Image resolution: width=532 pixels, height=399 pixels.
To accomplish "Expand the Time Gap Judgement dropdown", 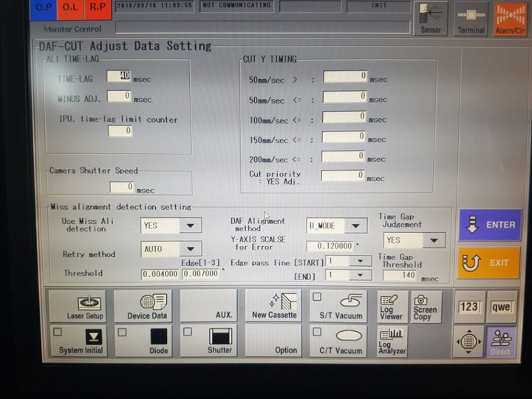I will pyautogui.click(x=435, y=241).
